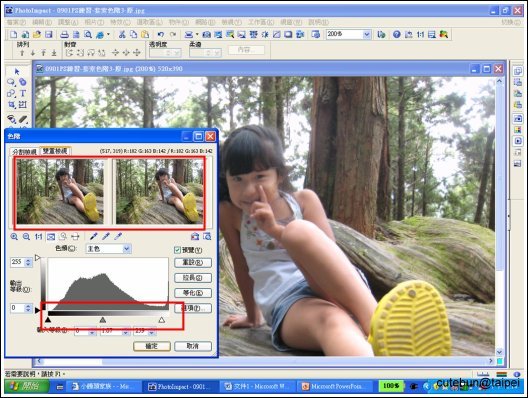Open the 檔案 File menu
The image size is (528, 398).
point(16,22)
